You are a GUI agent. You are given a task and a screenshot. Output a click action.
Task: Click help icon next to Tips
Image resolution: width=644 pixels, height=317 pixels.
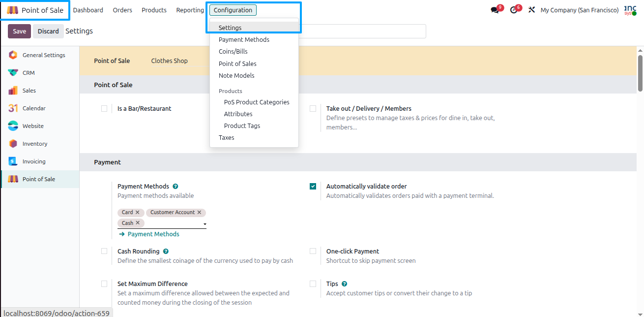[344, 284]
